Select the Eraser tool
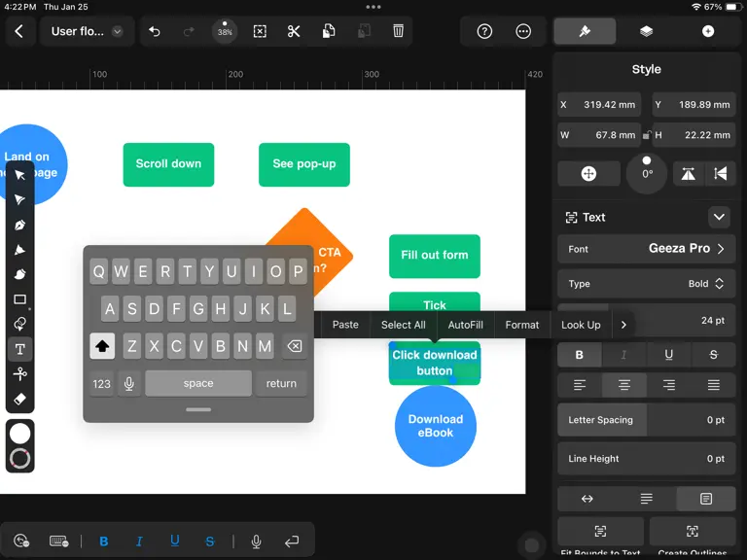Screen dimensions: 747x560 20,399
